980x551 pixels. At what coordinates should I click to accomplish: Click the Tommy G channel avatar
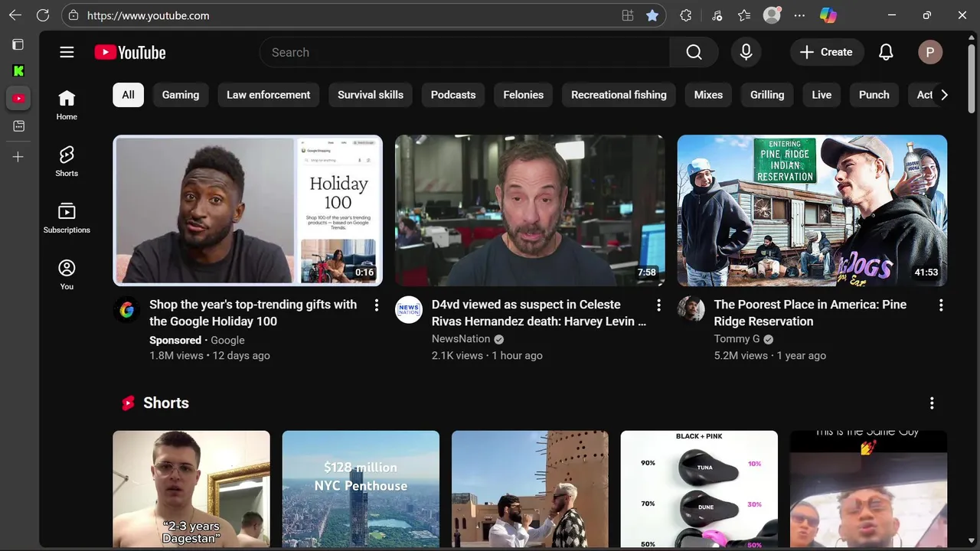pos(691,310)
